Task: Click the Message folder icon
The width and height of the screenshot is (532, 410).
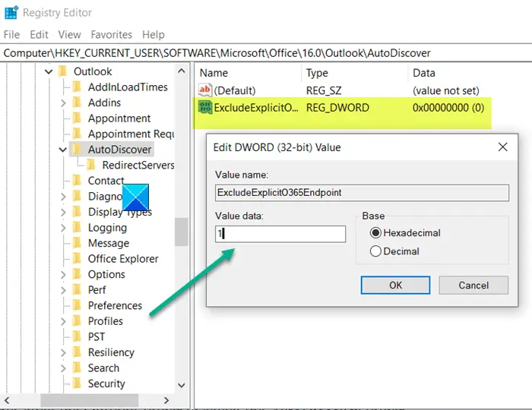Action: pyautogui.click(x=78, y=243)
